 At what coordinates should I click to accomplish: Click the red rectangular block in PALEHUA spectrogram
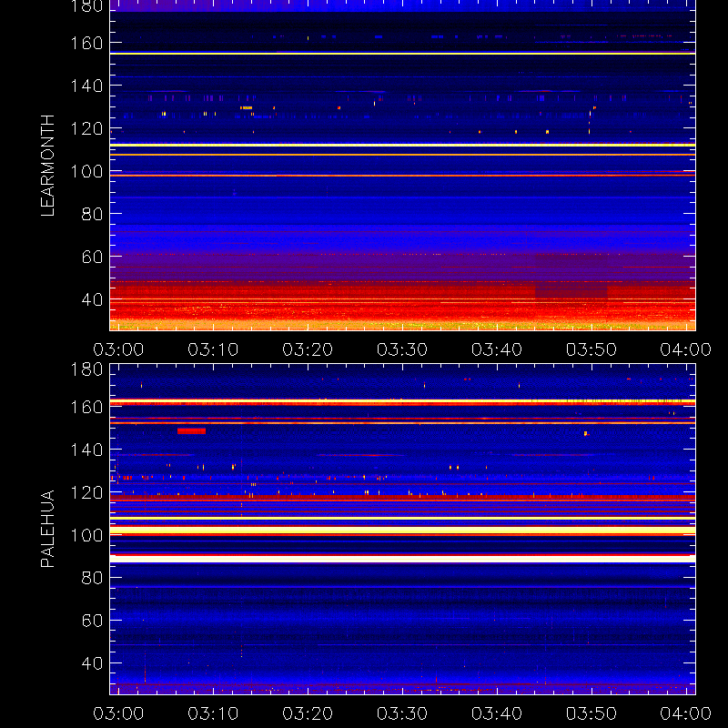click(x=191, y=431)
